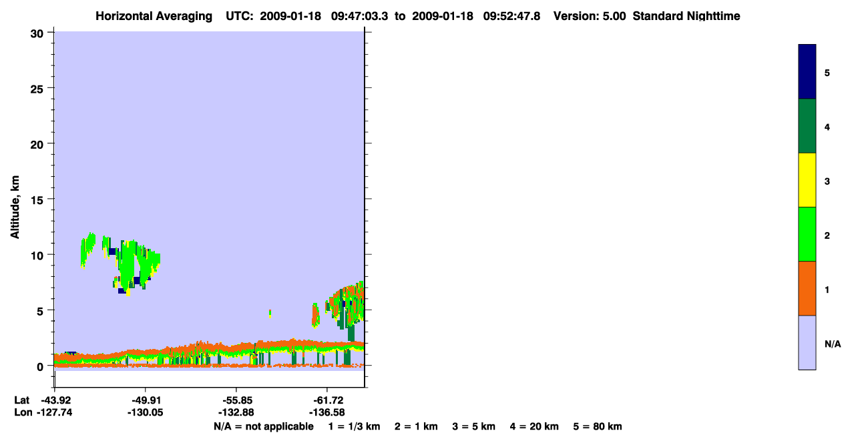The width and height of the screenshot is (868, 445).
Task: Click the 'Lat' row label
Action: (21, 400)
